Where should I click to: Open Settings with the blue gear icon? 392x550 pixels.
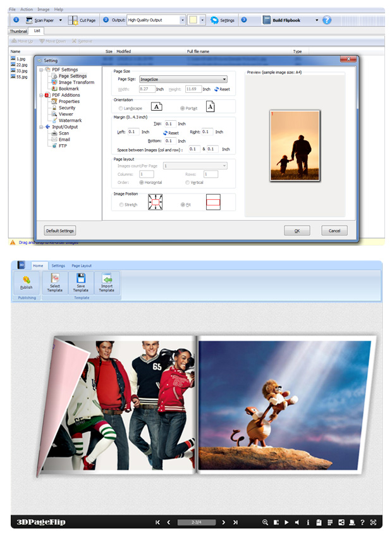point(214,20)
